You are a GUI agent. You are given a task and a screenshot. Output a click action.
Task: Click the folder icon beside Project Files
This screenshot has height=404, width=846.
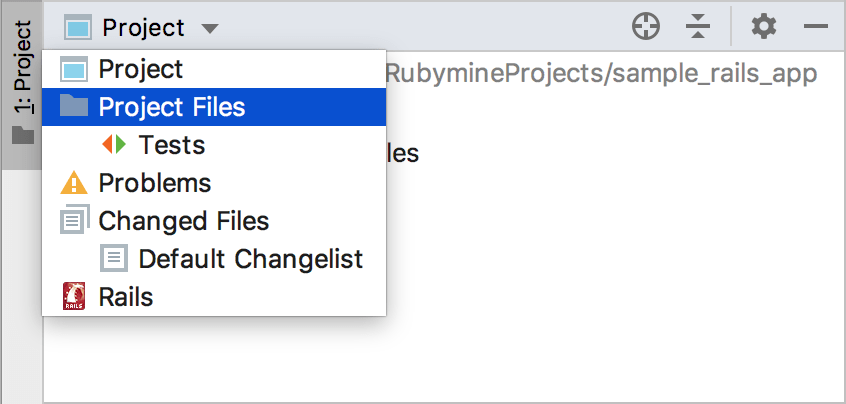tap(74, 106)
